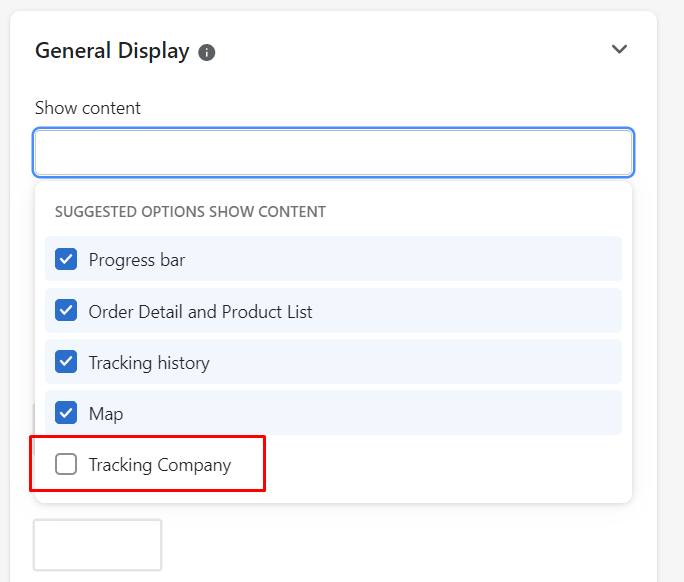Viewport: 684px width, 582px height.
Task: Pick the "Tracking history" option text
Action: tap(149, 363)
